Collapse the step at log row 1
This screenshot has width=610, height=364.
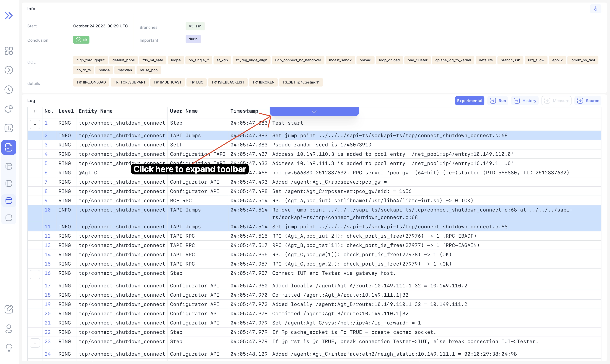(x=35, y=124)
